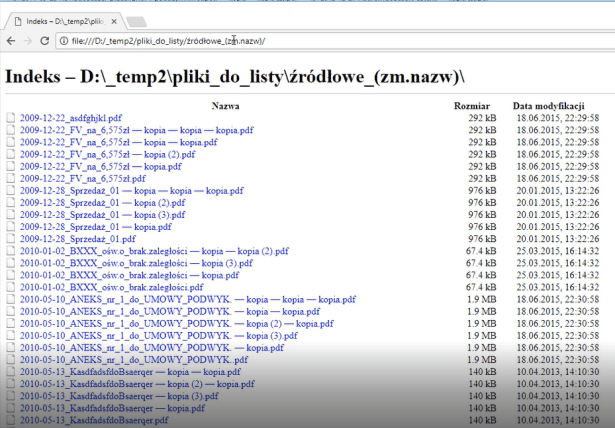Screen dimensions: 615x428
Task: Click the Rozmiar column header
Action: pyautogui.click(x=472, y=106)
